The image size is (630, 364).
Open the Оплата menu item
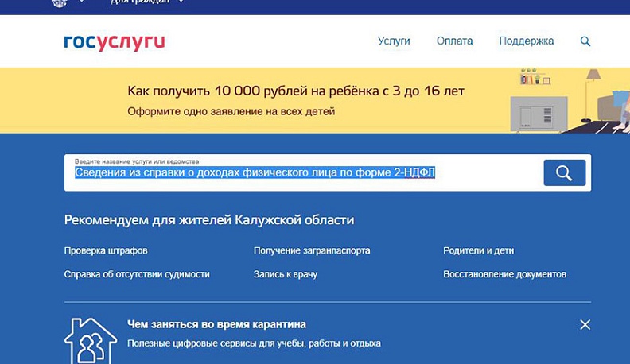[x=454, y=41]
